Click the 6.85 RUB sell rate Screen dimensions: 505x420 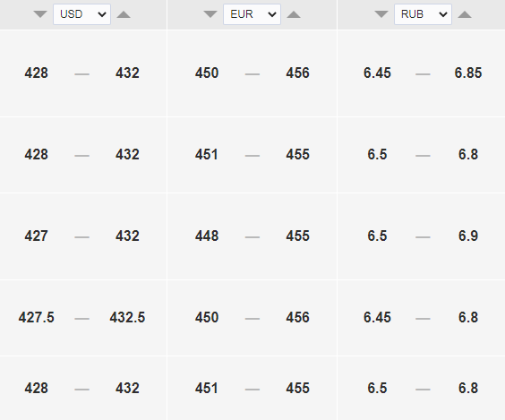468,73
